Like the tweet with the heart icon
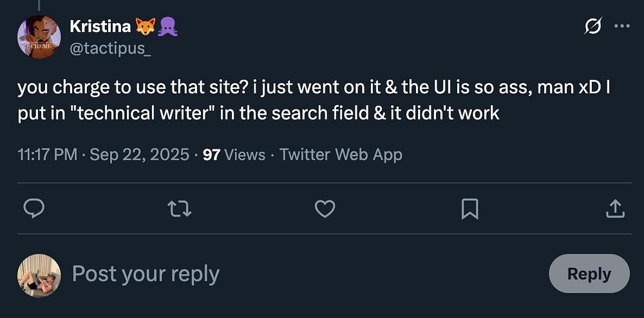 (325, 209)
